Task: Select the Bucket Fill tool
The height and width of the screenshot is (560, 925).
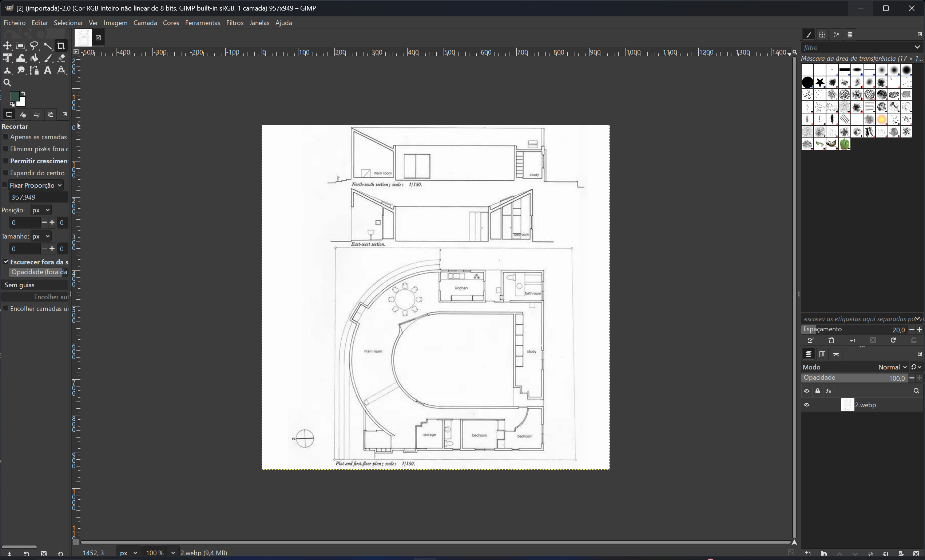Action: click(x=34, y=58)
